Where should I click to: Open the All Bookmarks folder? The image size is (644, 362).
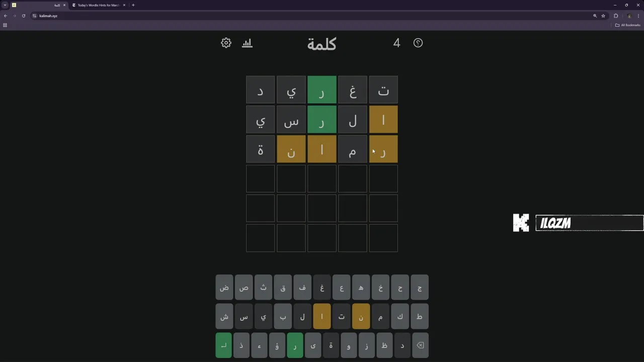628,25
